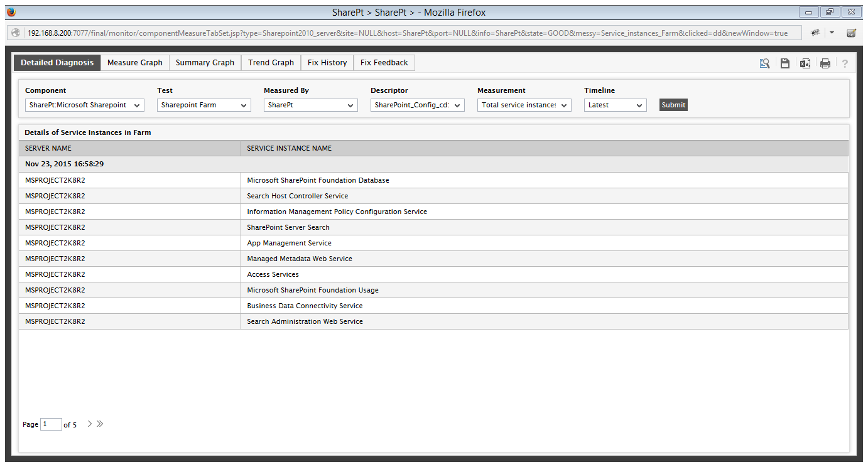Select the Nov 23, 2015 16:58:29 timestamp row
Image resolution: width=868 pixels, height=467 pixels.
point(433,164)
